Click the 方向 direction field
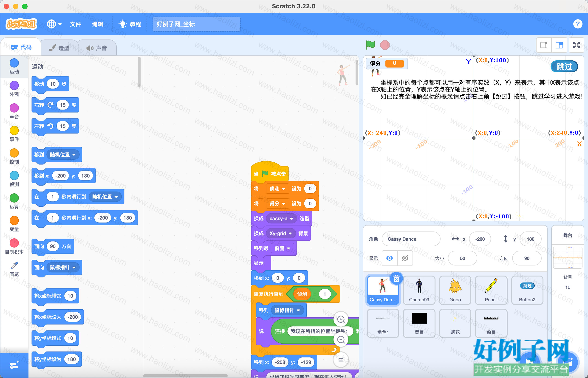 (x=527, y=258)
